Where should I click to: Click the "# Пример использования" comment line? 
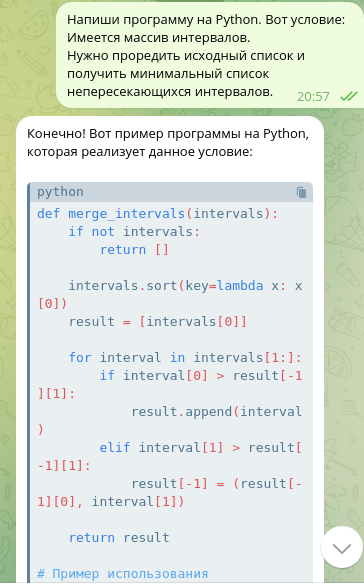[123, 574]
